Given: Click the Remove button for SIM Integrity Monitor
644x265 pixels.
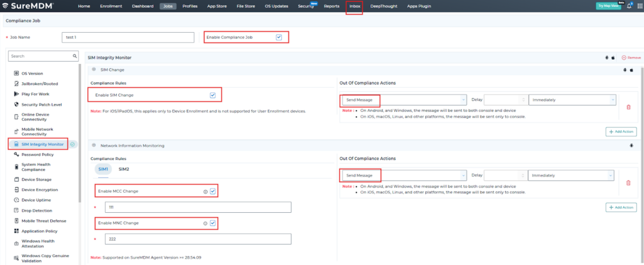Looking at the screenshot, I should coord(630,57).
